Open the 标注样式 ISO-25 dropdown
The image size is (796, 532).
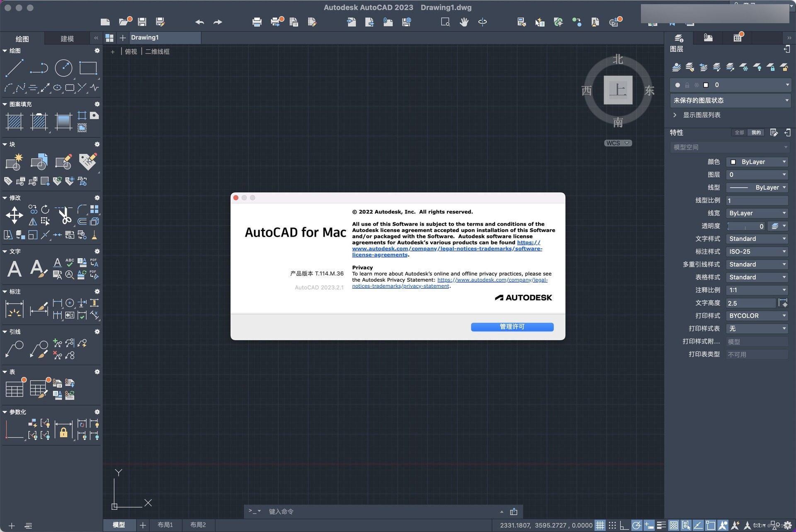(x=757, y=251)
